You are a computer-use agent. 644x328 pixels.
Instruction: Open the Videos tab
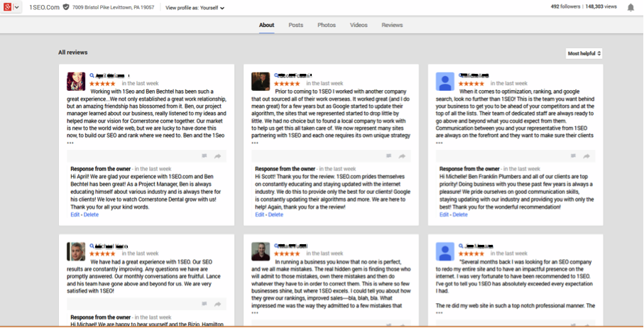pos(359,25)
